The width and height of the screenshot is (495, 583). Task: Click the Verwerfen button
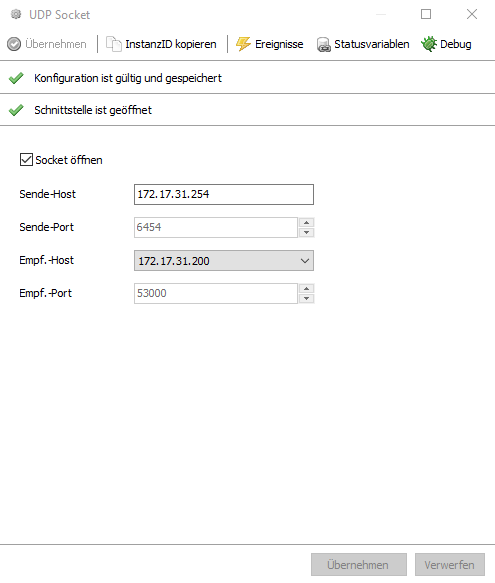pos(450,565)
